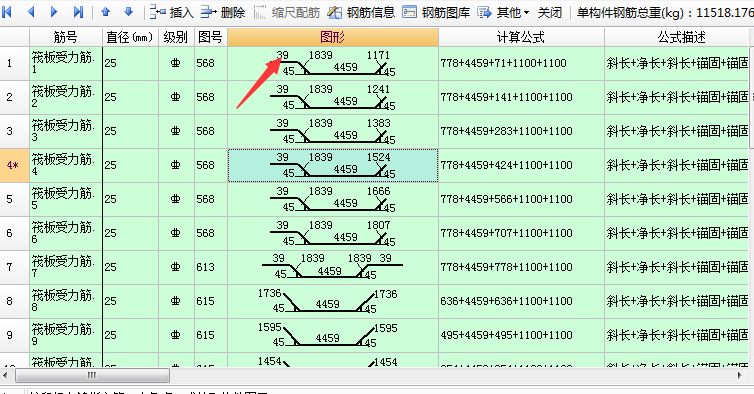
Task: Click diagram cell of row 8
Action: [x=333, y=301]
